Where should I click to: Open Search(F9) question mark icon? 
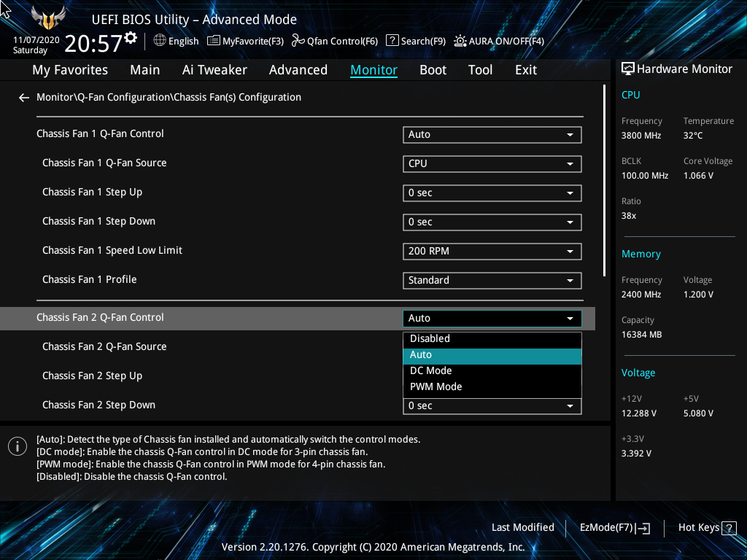coord(392,41)
